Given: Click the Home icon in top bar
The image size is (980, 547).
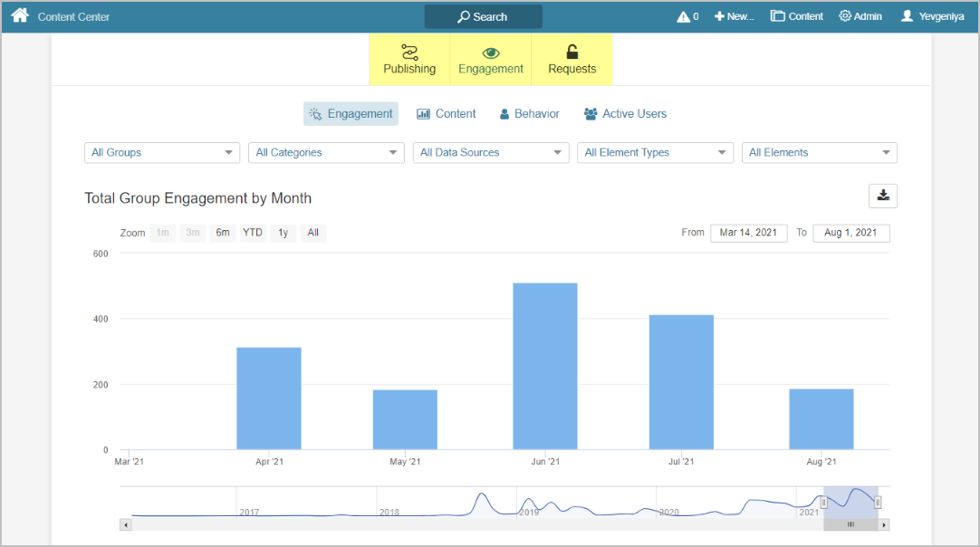Looking at the screenshot, I should [20, 15].
